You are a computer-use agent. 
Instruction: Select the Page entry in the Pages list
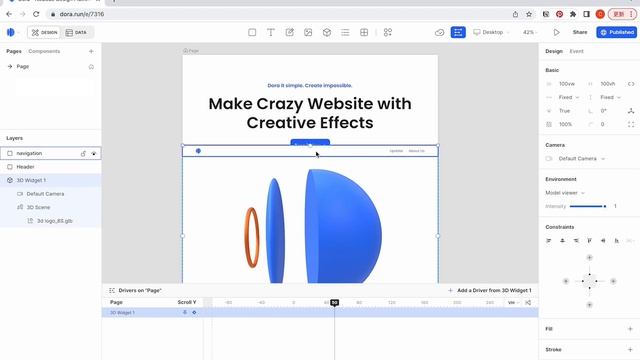[51, 66]
